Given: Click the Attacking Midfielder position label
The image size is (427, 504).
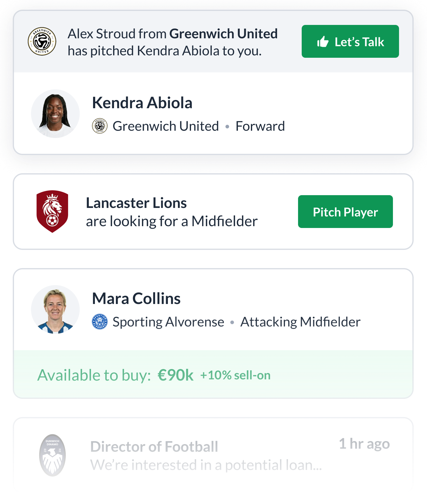Looking at the screenshot, I should coord(300,322).
